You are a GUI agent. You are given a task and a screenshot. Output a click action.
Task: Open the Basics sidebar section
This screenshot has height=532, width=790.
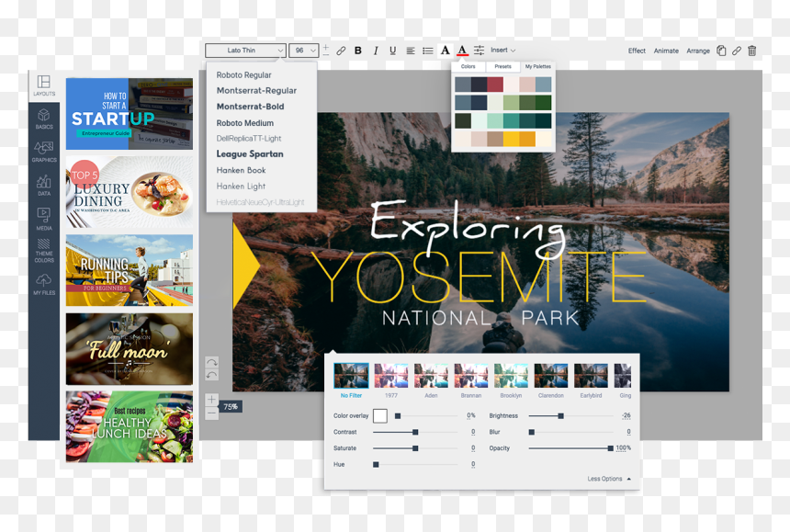44,119
